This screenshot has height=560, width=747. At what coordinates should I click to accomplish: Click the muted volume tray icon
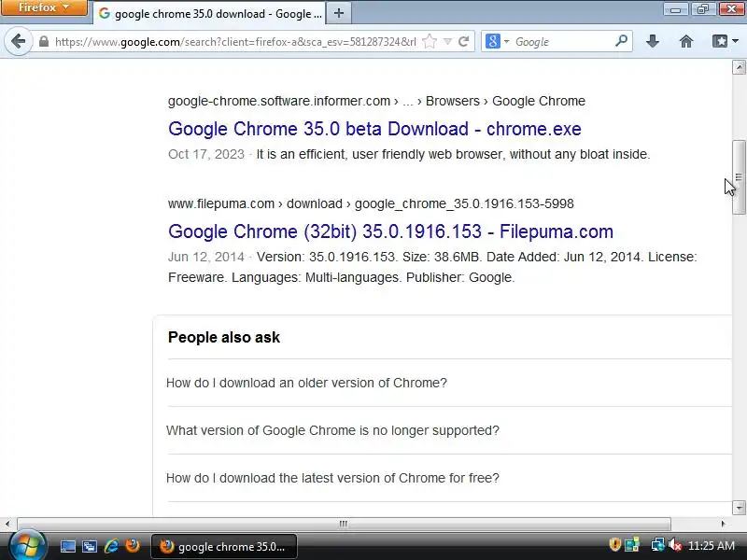click(x=675, y=544)
